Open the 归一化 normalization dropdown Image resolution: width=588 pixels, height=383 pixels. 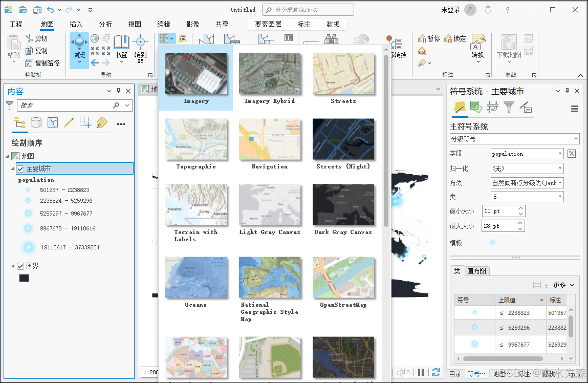point(527,168)
